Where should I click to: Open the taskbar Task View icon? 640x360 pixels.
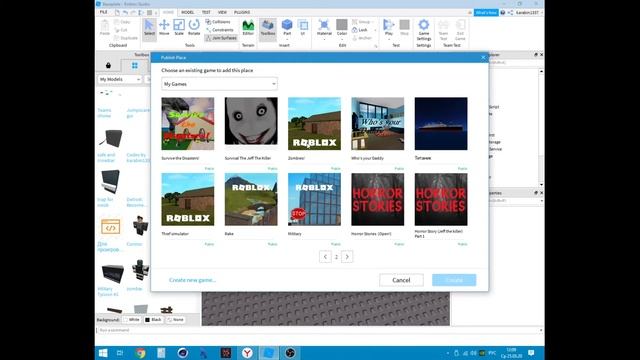(120, 353)
